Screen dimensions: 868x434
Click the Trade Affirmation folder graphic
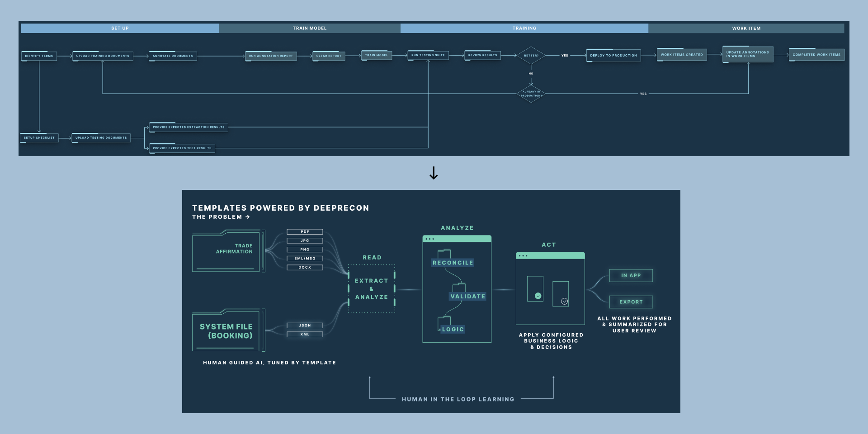point(228,251)
